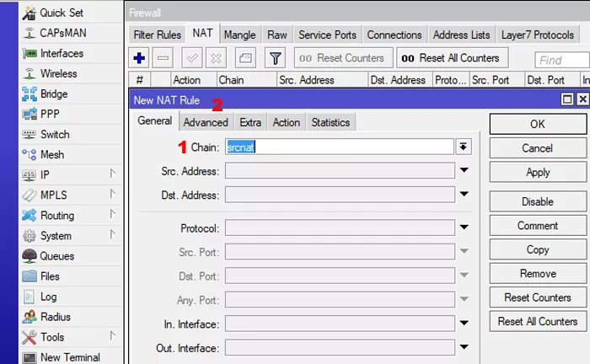Switch to Service Ports tab
Screen dimensions: 590x364
click(327, 35)
